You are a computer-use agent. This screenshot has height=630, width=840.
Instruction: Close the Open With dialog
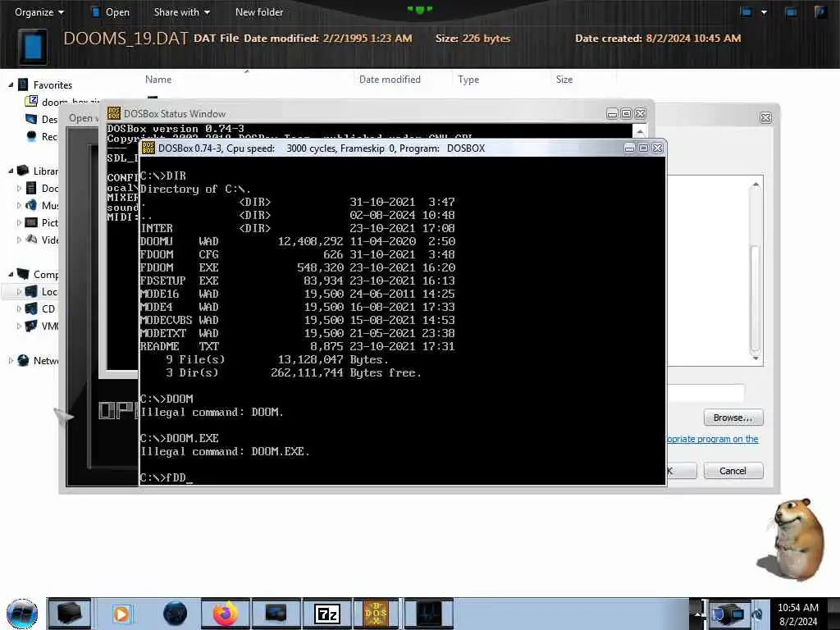765,117
